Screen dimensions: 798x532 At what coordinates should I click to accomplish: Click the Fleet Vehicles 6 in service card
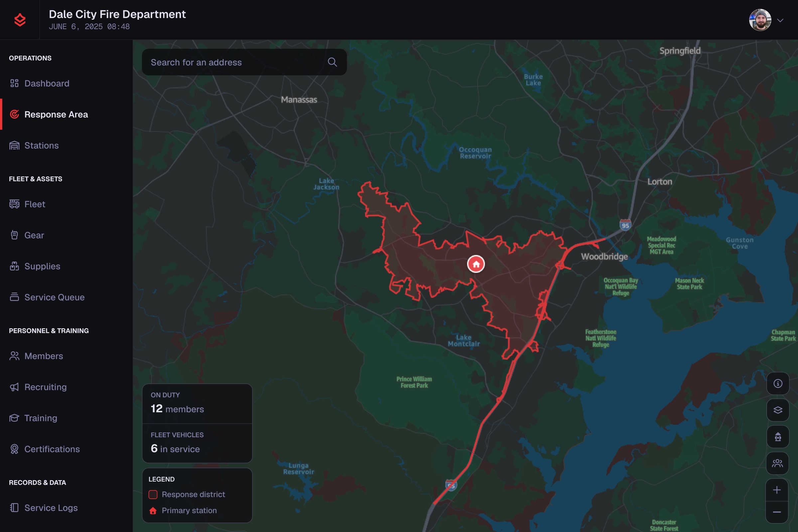(x=197, y=443)
